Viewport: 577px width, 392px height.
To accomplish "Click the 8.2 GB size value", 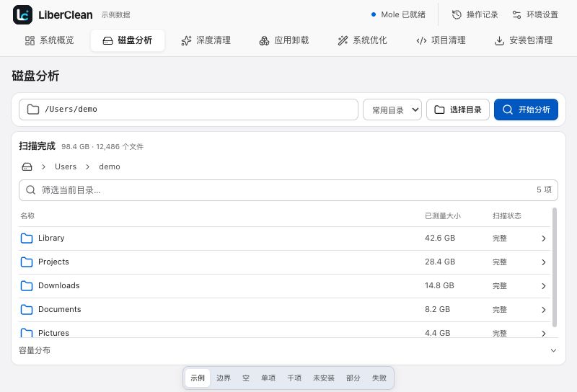I will click(x=438, y=309).
